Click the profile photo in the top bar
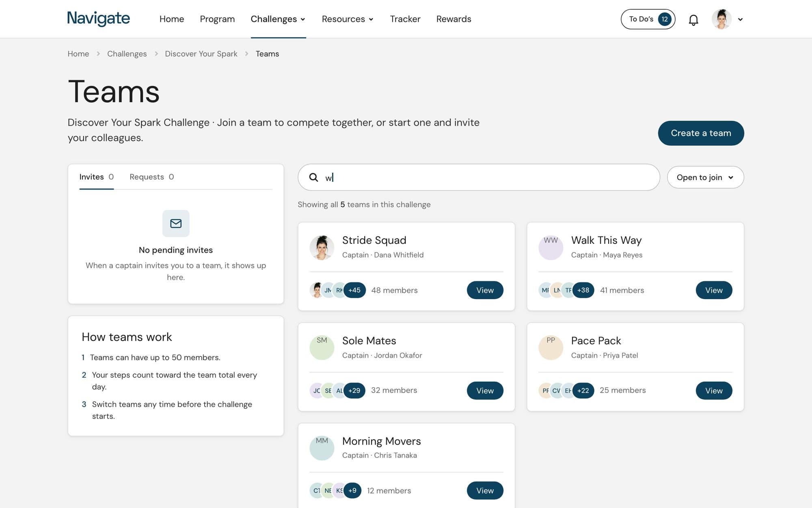 [721, 19]
